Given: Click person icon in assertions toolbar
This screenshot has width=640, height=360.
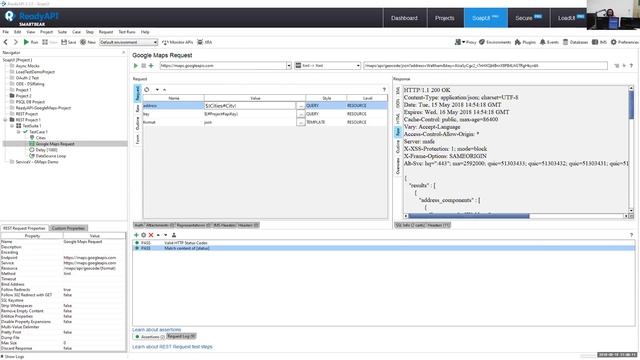Looking at the screenshot, I should (x=174, y=235).
